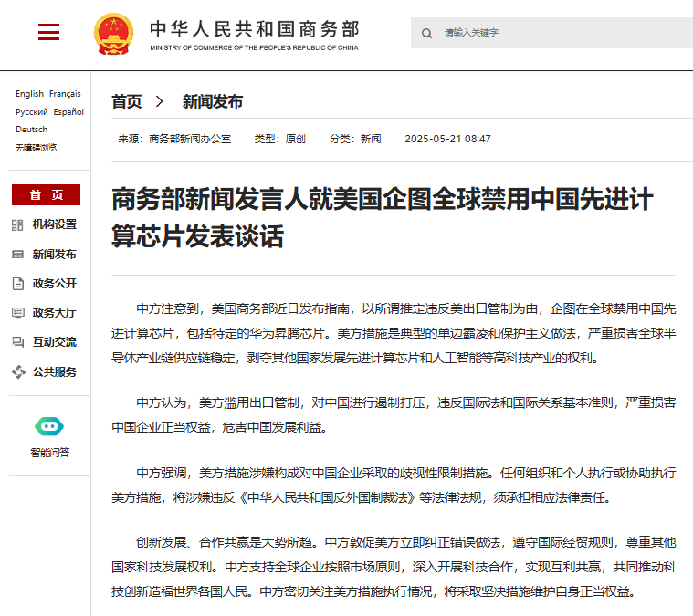Switch language to Español
The width and height of the screenshot is (693, 616).
tap(68, 112)
